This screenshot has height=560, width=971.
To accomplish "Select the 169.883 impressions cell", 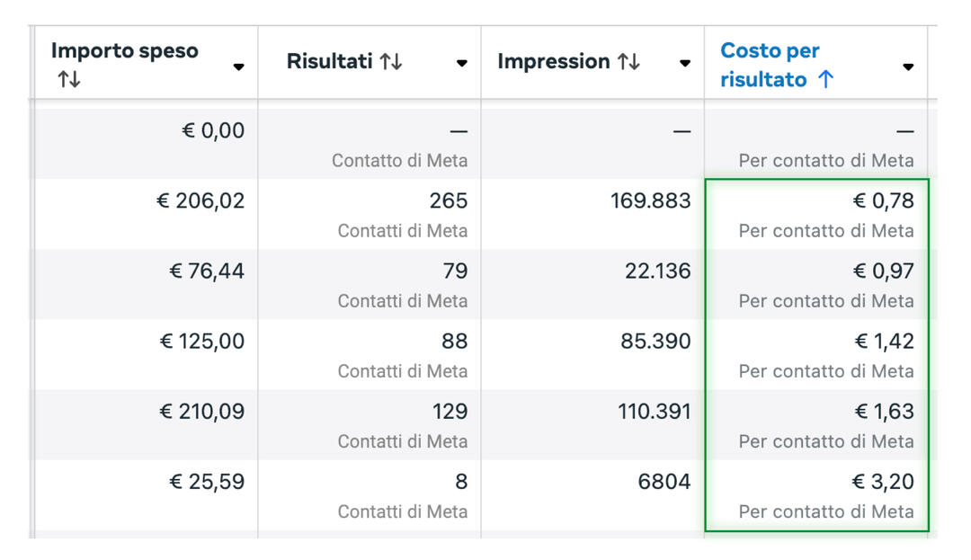I will pyautogui.click(x=651, y=201).
